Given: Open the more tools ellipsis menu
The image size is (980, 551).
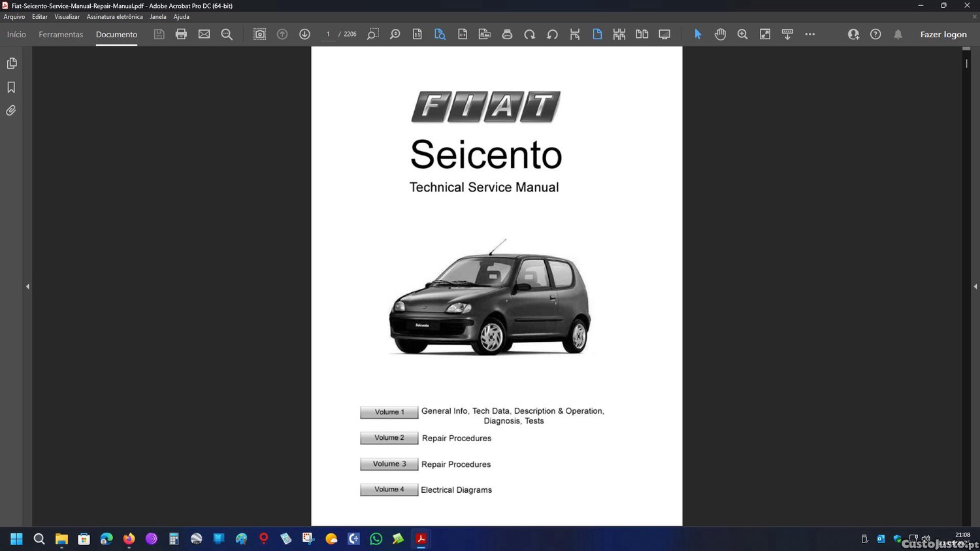Looking at the screenshot, I should tap(809, 34).
